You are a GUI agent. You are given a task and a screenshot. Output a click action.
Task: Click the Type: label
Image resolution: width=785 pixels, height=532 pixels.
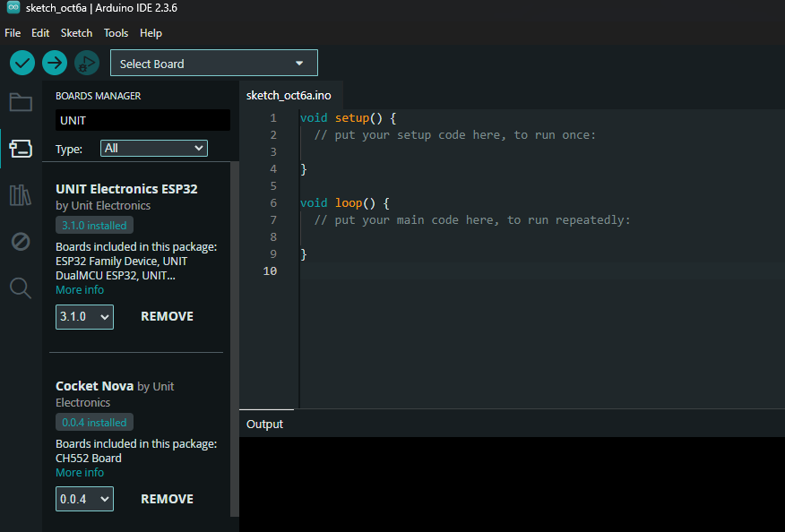pyautogui.click(x=69, y=149)
